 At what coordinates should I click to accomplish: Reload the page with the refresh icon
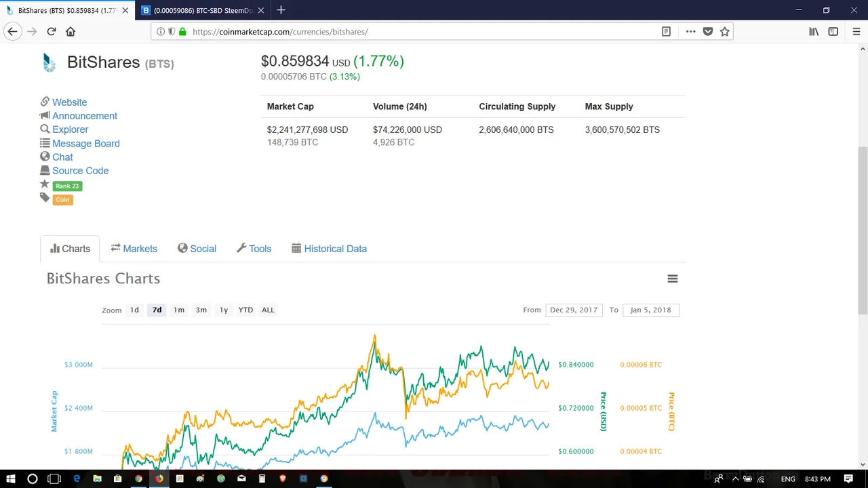point(51,31)
